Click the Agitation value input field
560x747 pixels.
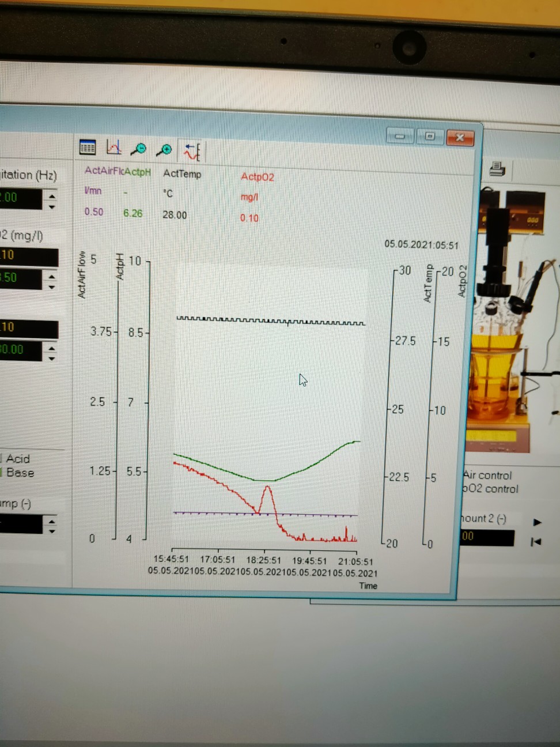pyautogui.click(x=20, y=198)
